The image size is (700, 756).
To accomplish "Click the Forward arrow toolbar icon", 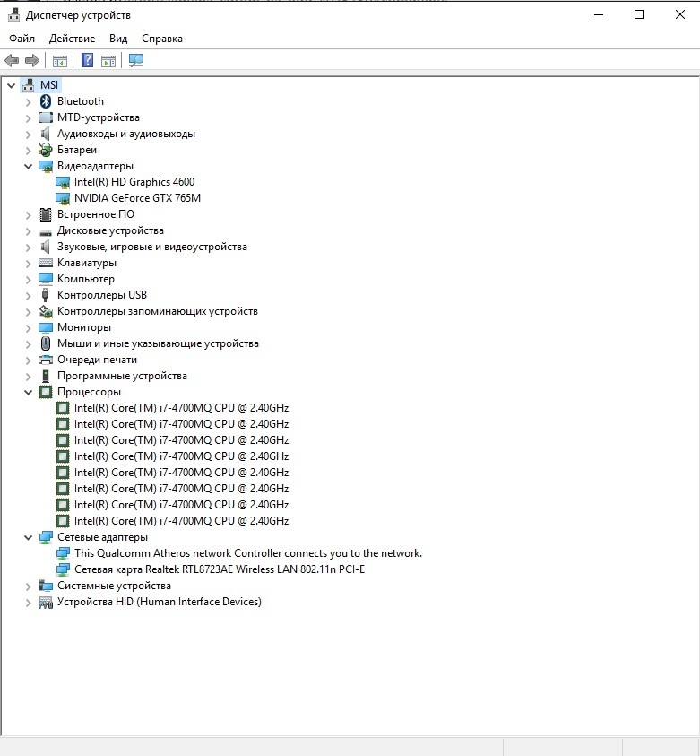I will [32, 61].
